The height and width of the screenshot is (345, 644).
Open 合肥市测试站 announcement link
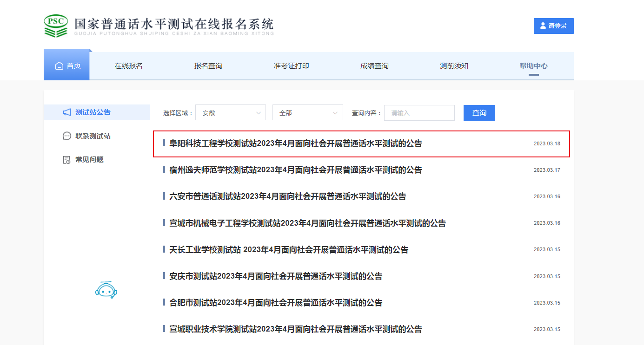tap(275, 303)
